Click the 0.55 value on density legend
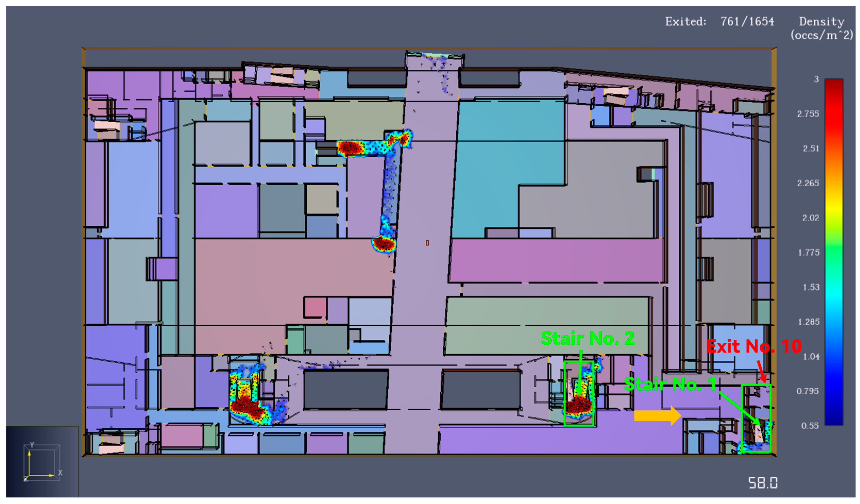 coord(810,425)
